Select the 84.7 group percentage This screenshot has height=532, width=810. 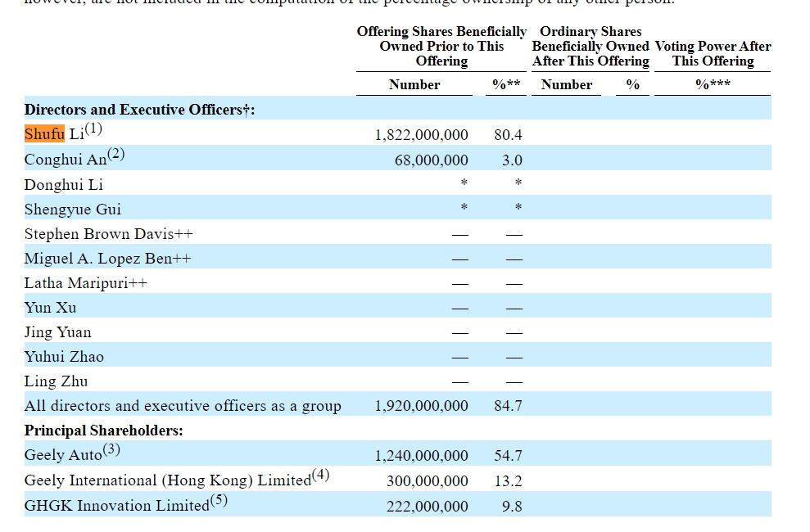508,406
